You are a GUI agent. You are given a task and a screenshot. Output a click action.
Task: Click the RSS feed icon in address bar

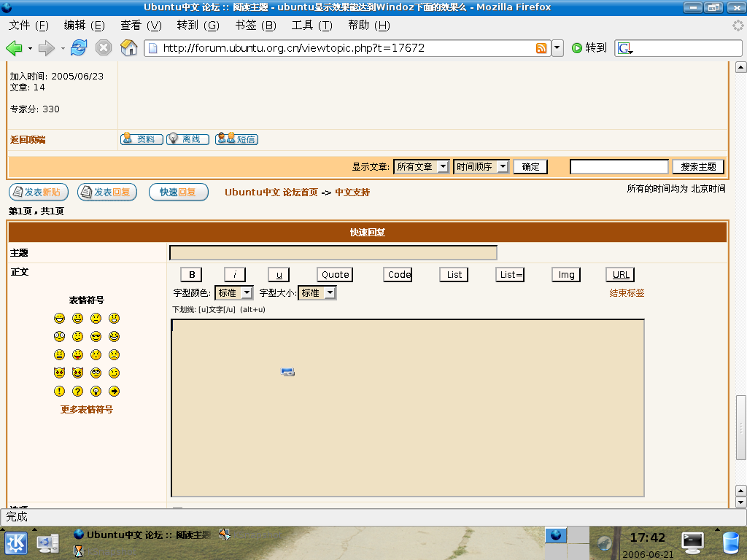tap(541, 48)
